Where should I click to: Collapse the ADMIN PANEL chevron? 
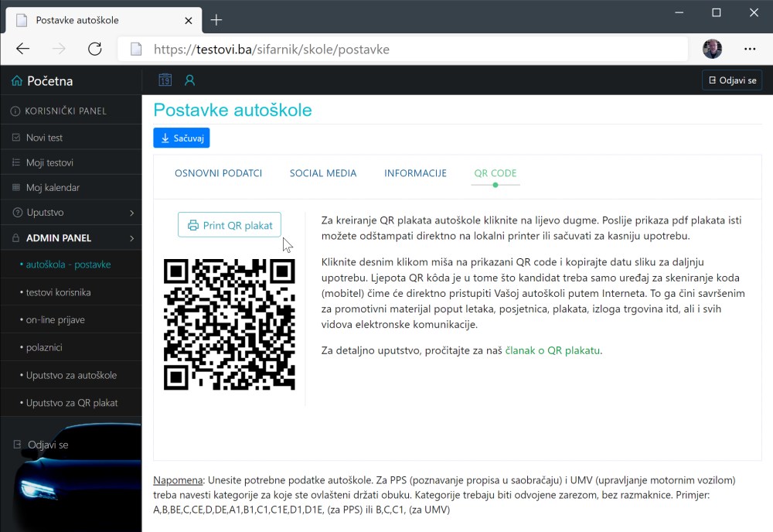tap(131, 238)
